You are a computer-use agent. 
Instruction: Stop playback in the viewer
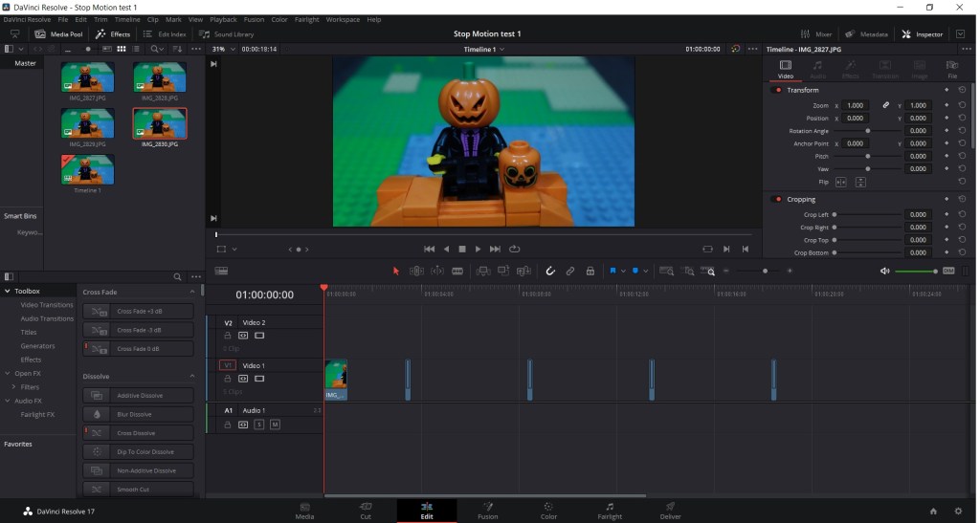[462, 249]
